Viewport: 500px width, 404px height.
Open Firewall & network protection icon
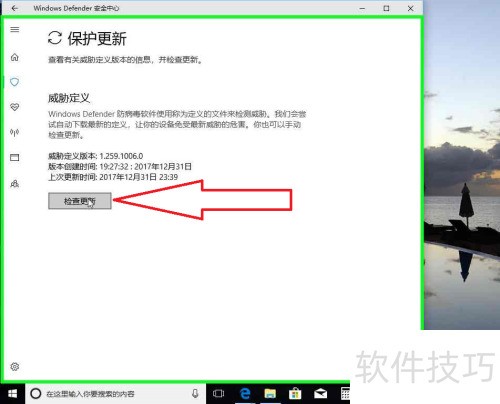(15, 133)
